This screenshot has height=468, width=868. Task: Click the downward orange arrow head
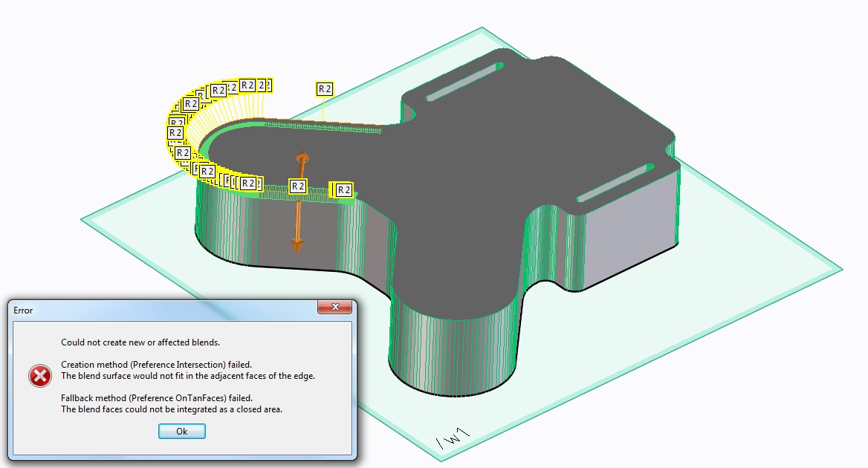pos(297,246)
